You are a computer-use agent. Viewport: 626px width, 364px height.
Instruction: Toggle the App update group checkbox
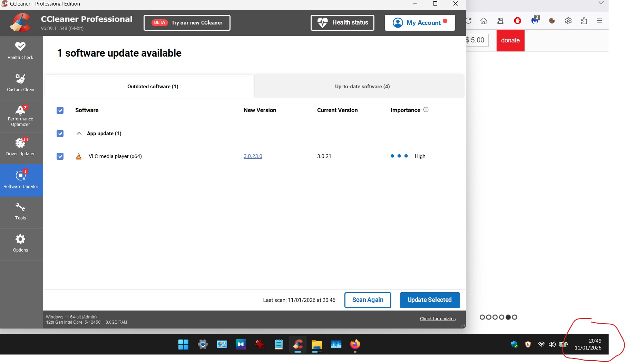pyautogui.click(x=60, y=134)
